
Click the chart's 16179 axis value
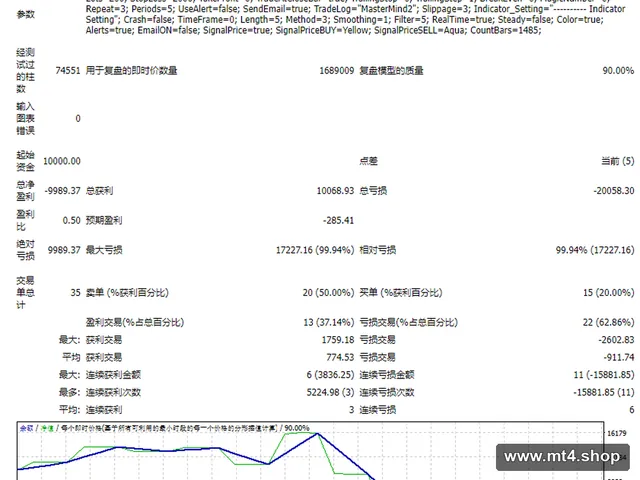coord(617,433)
